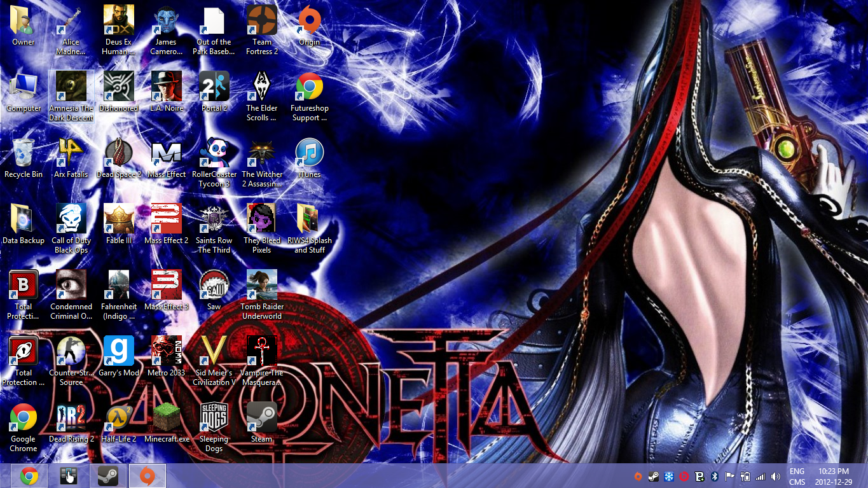Click the Origin taskbar button

[148, 476]
